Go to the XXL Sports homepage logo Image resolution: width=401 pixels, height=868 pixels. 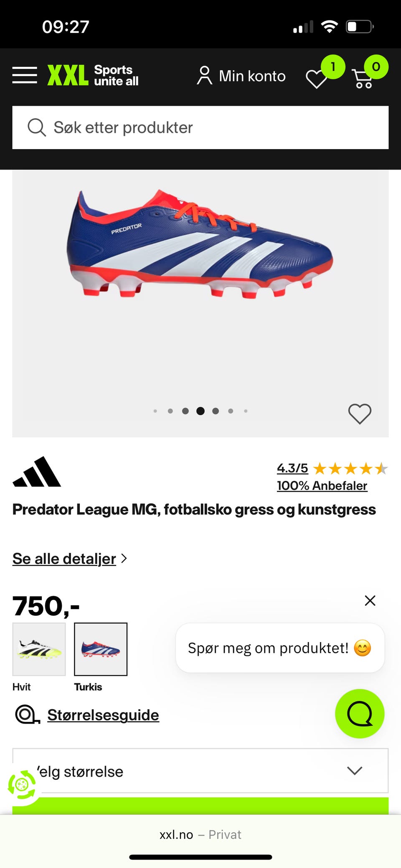pyautogui.click(x=93, y=75)
